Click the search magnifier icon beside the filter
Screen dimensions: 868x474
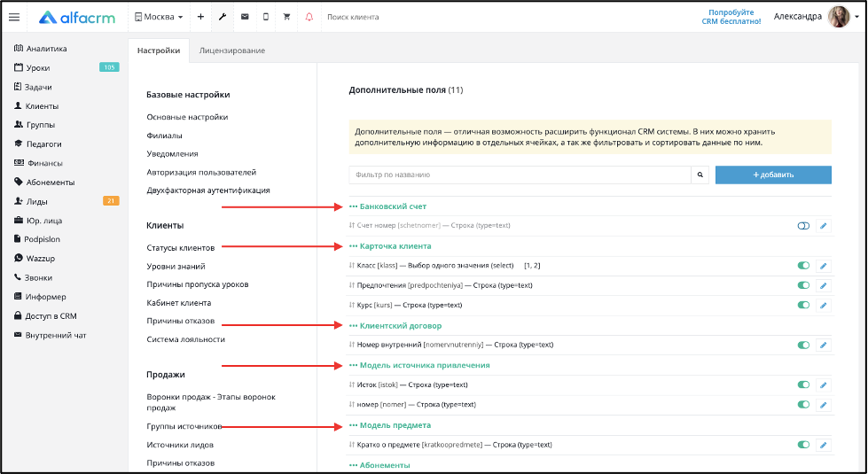700,175
